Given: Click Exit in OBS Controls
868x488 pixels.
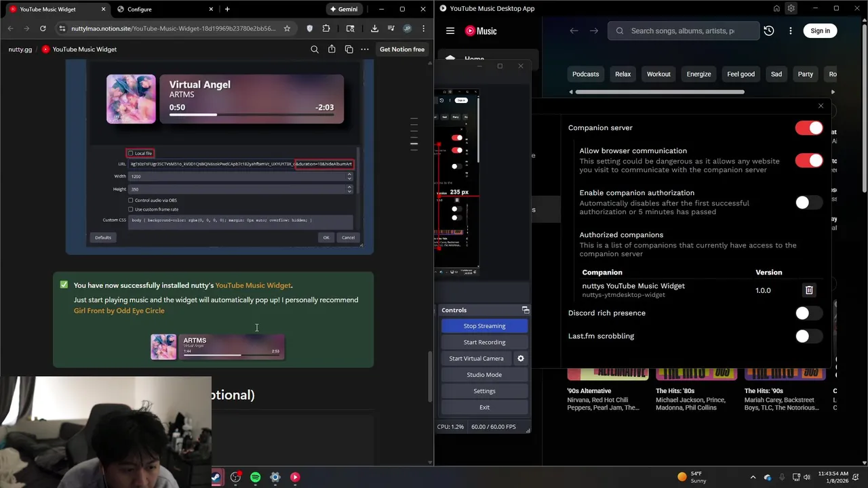Looking at the screenshot, I should click(x=484, y=407).
